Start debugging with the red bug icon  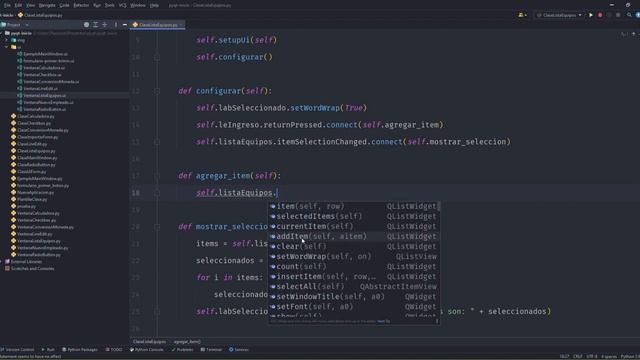(x=600, y=15)
